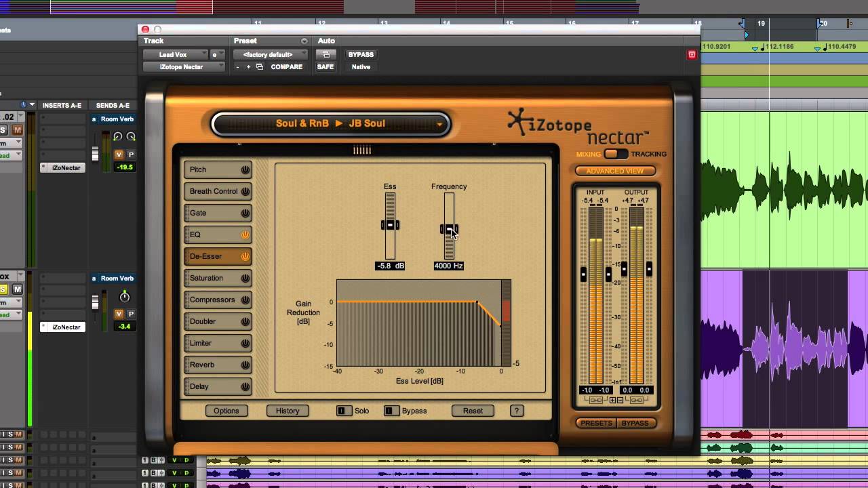Click the upper Room Verb send P icon
This screenshot has width=868, height=488.
point(131,155)
